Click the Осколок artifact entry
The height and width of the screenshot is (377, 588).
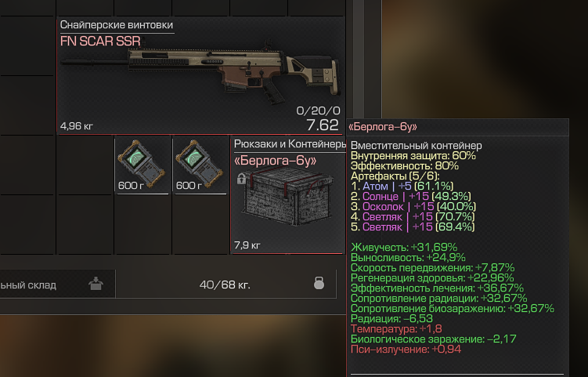pos(413,206)
